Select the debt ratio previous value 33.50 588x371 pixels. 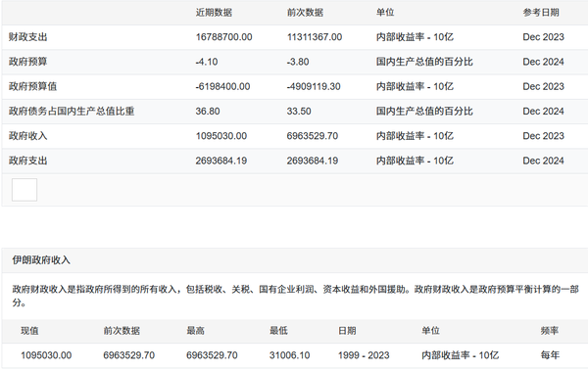[x=299, y=112]
